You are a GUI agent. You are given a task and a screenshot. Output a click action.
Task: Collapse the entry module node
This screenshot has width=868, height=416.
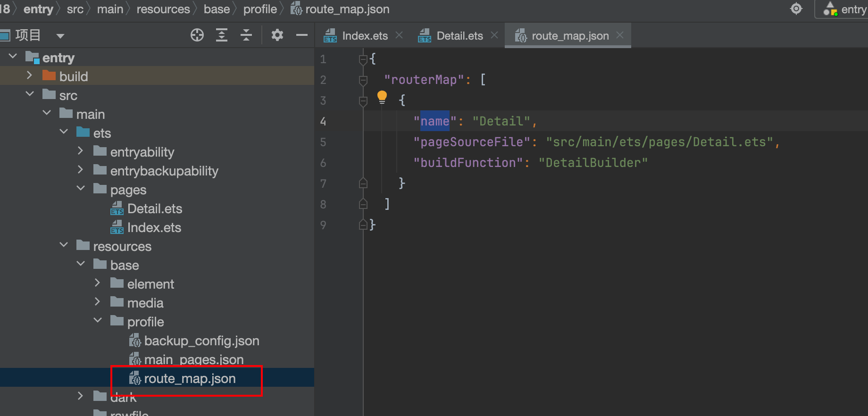coord(13,57)
